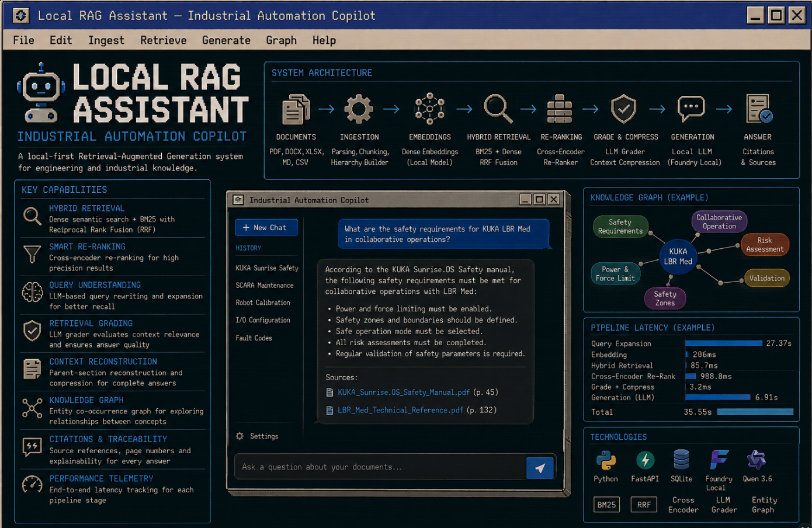The image size is (812, 528).
Task: Open the Edit menu
Action: (61, 40)
